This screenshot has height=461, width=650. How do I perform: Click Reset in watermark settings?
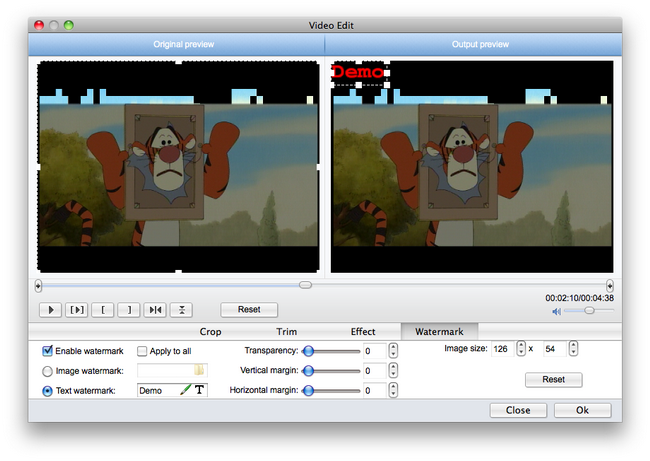[x=553, y=379]
